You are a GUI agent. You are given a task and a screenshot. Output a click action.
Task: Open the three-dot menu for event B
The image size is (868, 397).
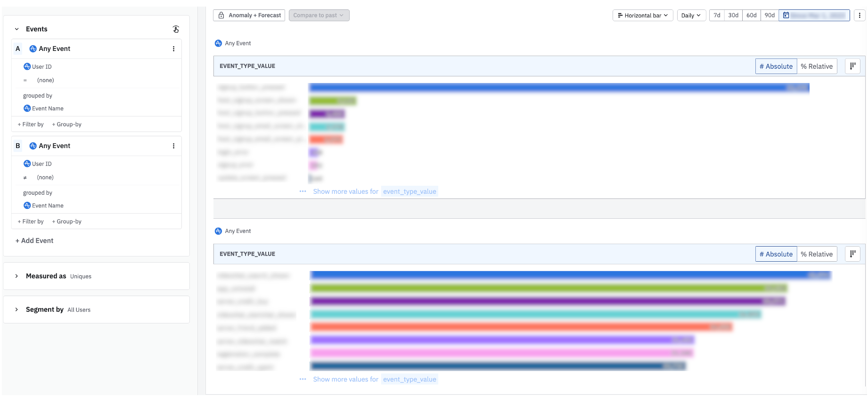(173, 146)
